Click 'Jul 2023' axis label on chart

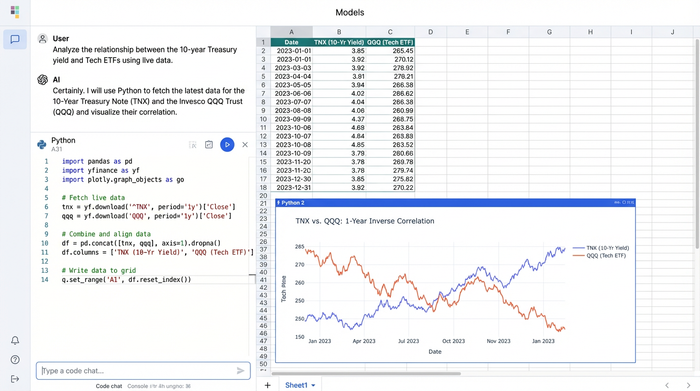coord(408,341)
